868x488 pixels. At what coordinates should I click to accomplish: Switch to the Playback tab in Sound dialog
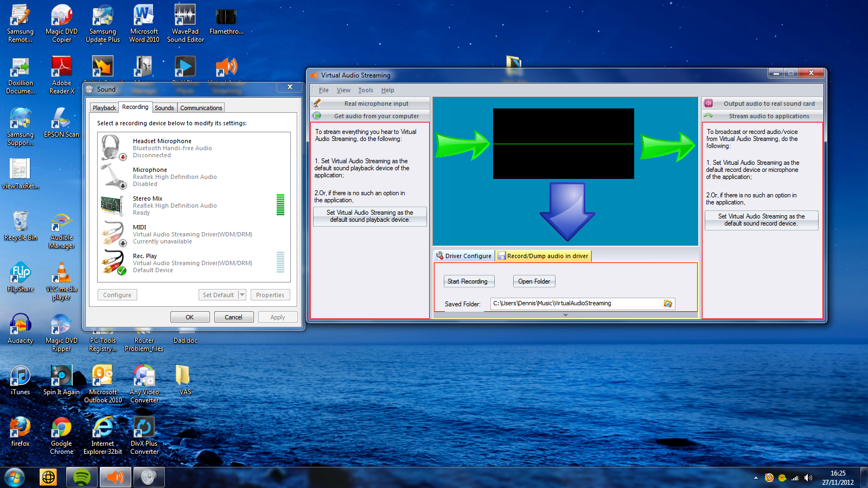click(x=104, y=107)
